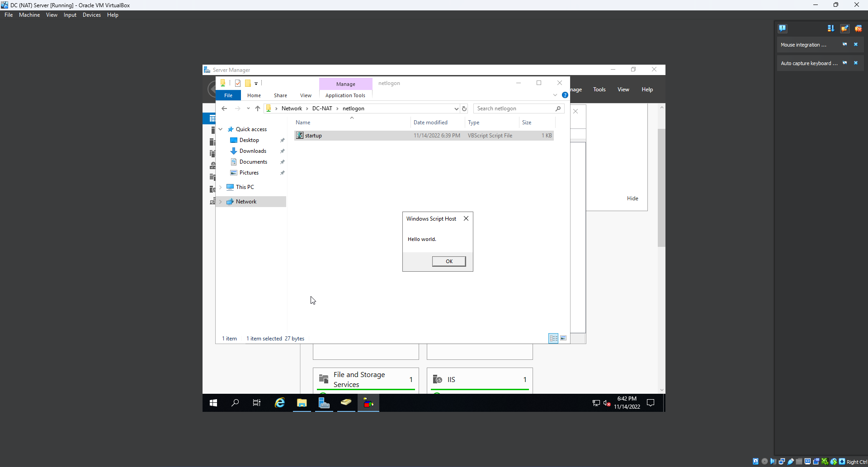Image resolution: width=868 pixels, height=467 pixels.
Task: Refresh the netlogon folder
Action: [x=464, y=108]
